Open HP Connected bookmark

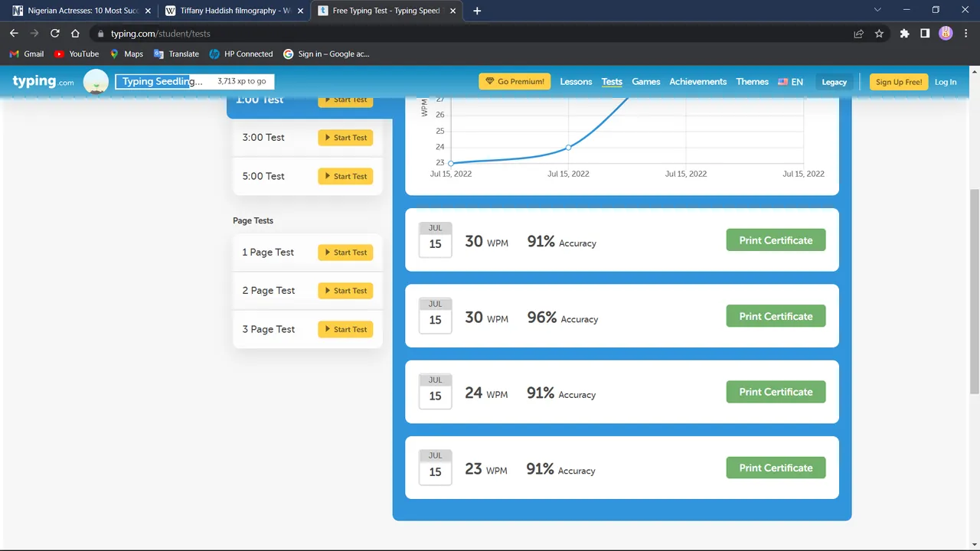coord(240,54)
